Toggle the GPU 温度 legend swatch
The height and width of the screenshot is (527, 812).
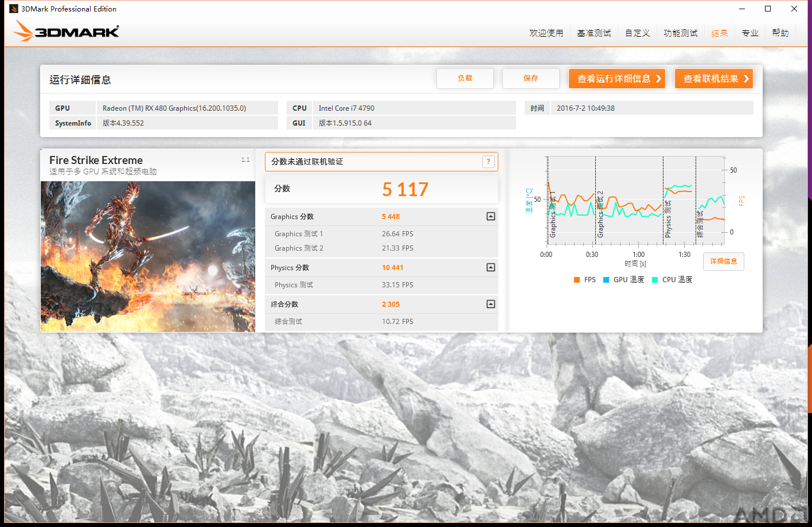point(606,280)
